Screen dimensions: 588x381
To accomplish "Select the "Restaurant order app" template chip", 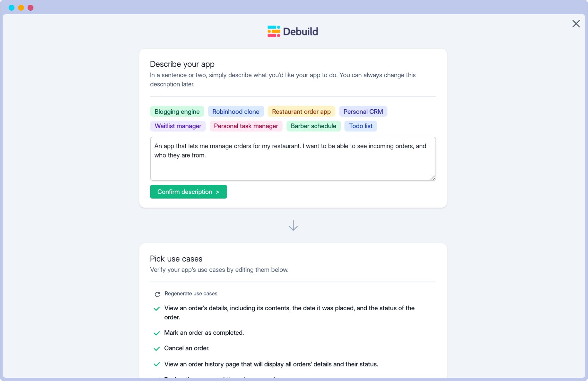I will pos(301,111).
